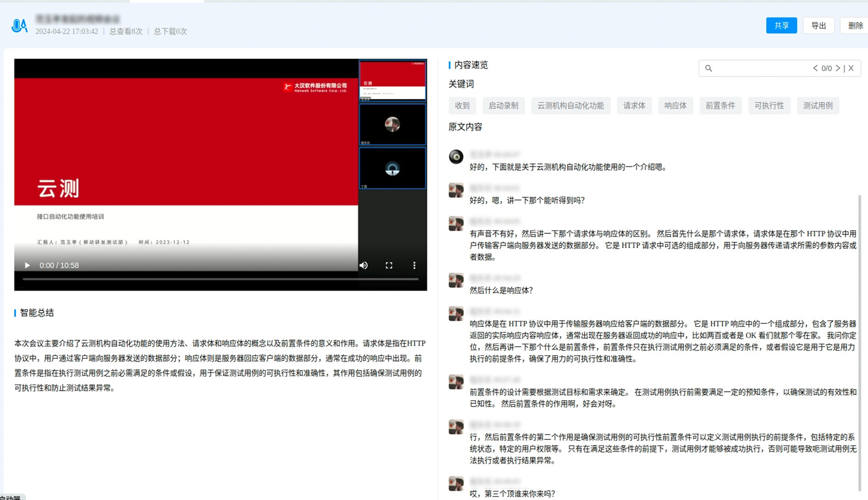868x500 pixels.
Task: Click the 删除 delete button
Action: tap(855, 26)
